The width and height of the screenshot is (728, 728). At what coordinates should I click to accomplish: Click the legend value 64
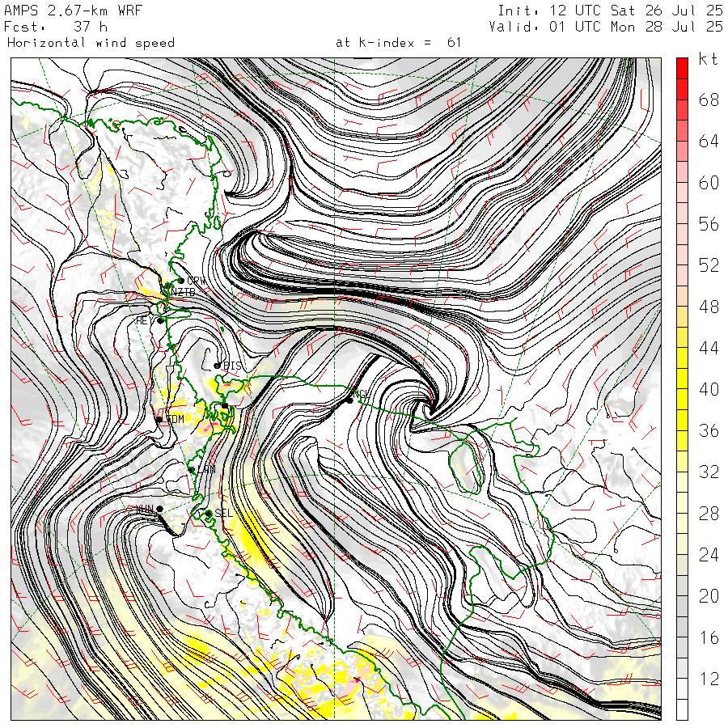pyautogui.click(x=709, y=141)
